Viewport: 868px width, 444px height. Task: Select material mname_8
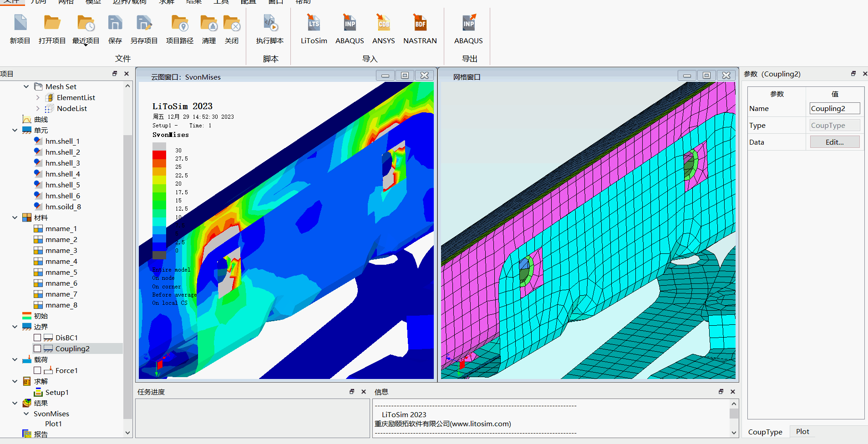[x=61, y=305]
